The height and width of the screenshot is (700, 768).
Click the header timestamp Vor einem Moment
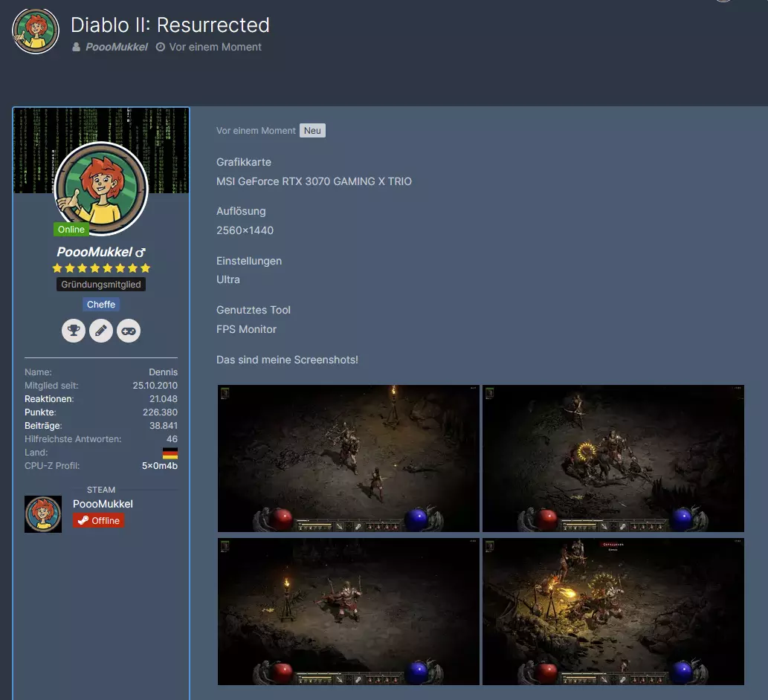[215, 47]
